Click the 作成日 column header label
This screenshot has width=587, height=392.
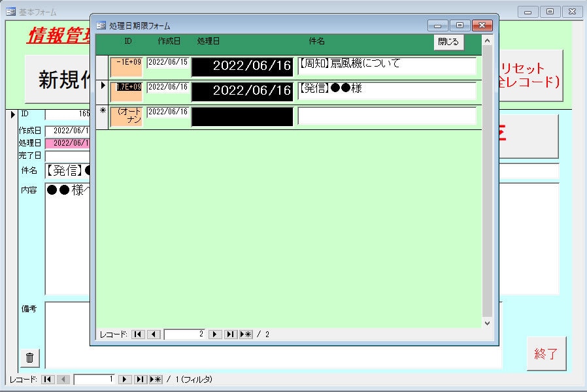pyautogui.click(x=169, y=41)
